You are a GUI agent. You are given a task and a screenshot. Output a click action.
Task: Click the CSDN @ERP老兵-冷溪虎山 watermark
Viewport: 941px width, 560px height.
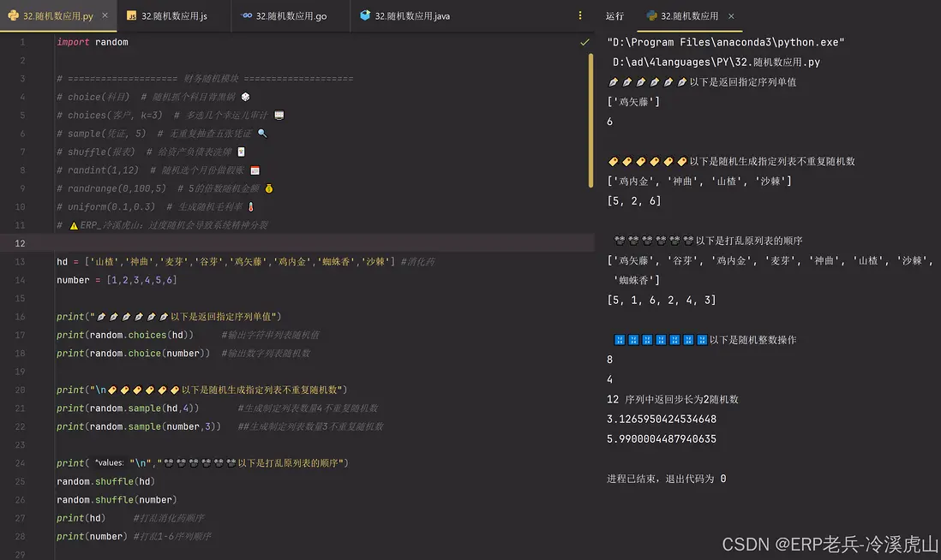click(x=830, y=545)
